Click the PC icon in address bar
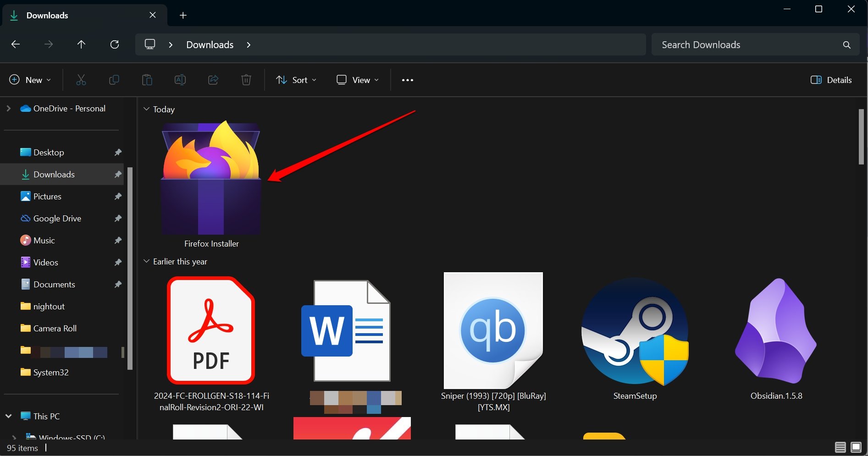Image resolution: width=868 pixels, height=456 pixels. point(150,44)
